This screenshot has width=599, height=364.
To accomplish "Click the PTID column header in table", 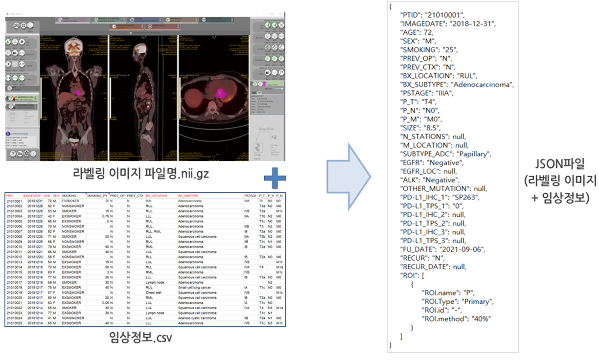I will [x=10, y=196].
